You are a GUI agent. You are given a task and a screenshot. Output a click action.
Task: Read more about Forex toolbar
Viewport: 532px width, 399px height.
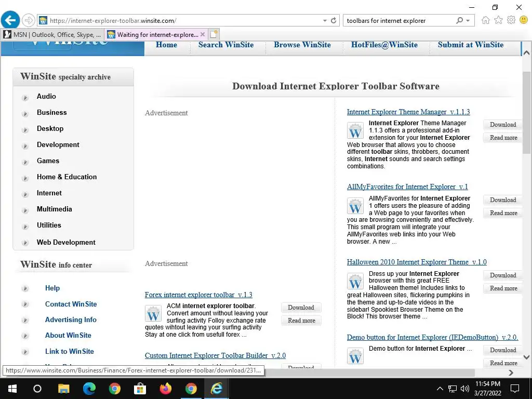click(301, 320)
